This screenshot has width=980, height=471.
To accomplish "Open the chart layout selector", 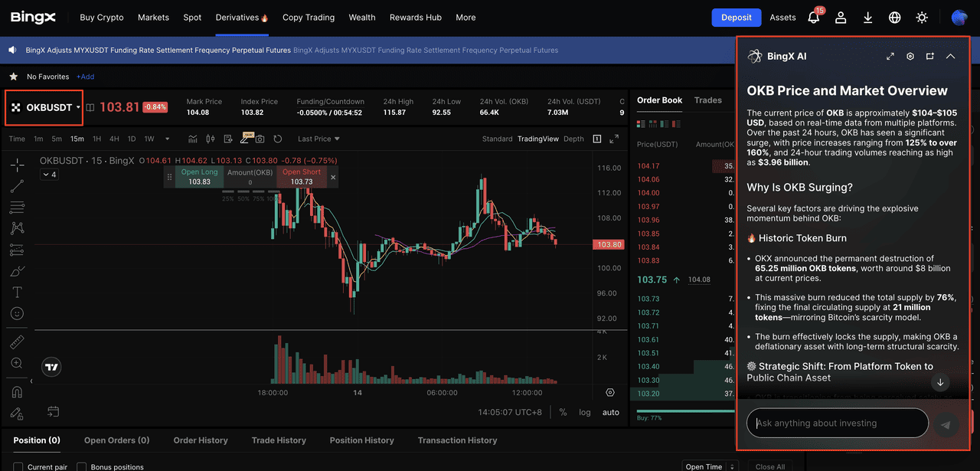I will click(x=597, y=139).
